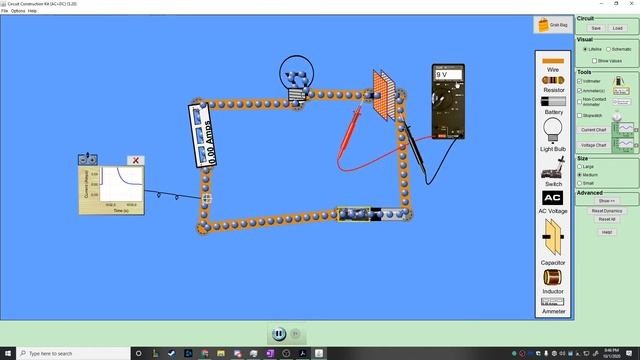
Task: Close the current chart window
Action: point(136,160)
